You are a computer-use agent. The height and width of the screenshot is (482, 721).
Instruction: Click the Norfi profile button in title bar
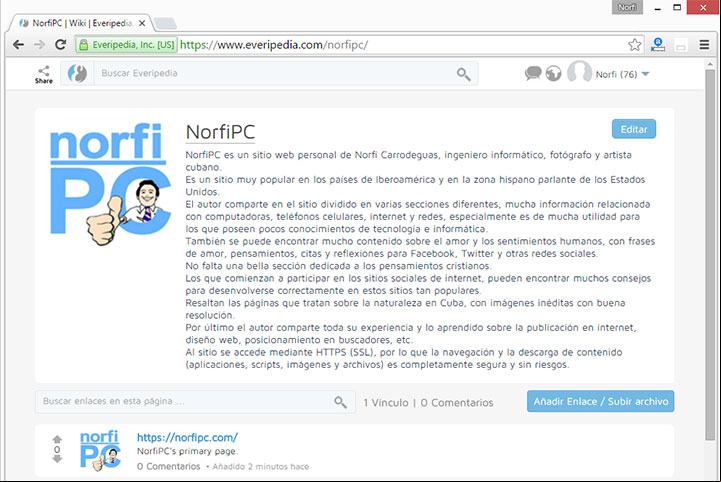(x=627, y=7)
